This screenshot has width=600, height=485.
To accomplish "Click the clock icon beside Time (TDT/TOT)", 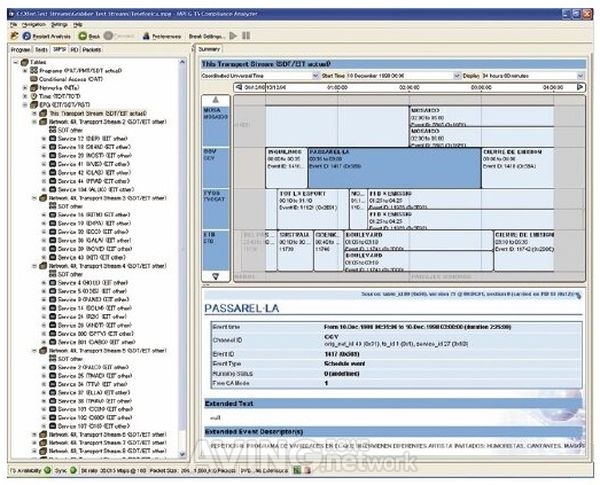I will coord(34,96).
